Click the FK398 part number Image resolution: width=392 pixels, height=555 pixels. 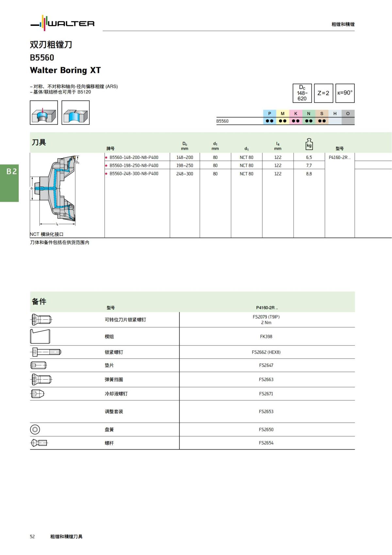266,337
